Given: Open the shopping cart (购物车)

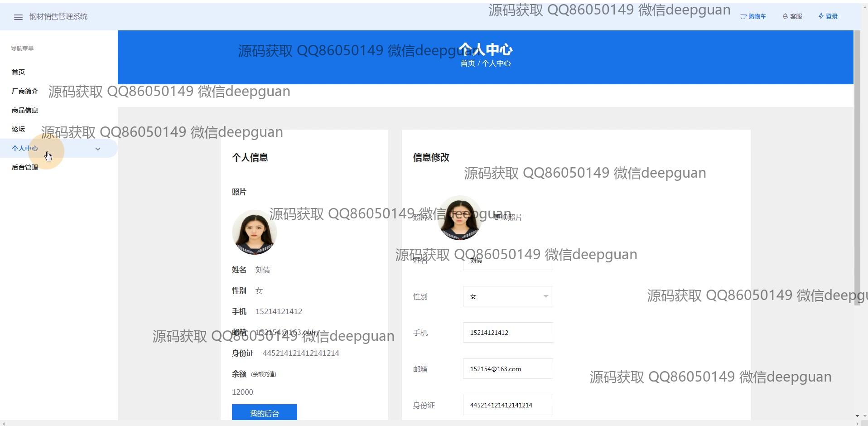Looking at the screenshot, I should [753, 16].
